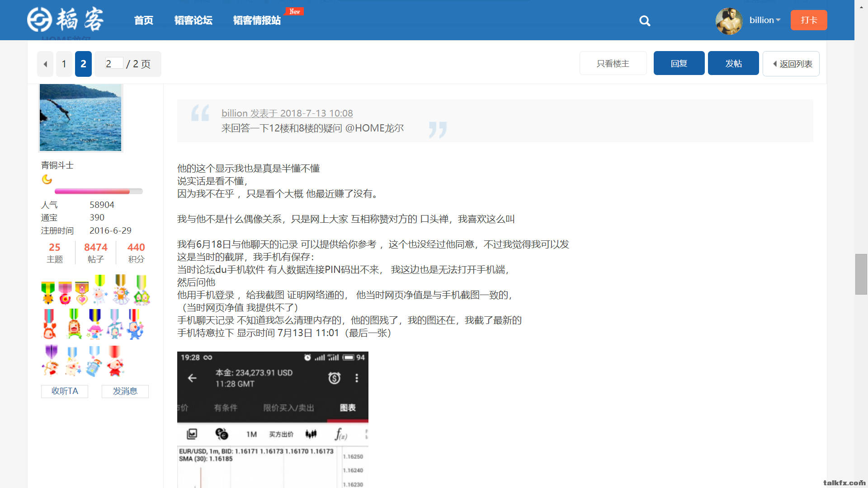Open the 首页 menu item
Viewport: 868px width, 488px height.
tap(144, 20)
